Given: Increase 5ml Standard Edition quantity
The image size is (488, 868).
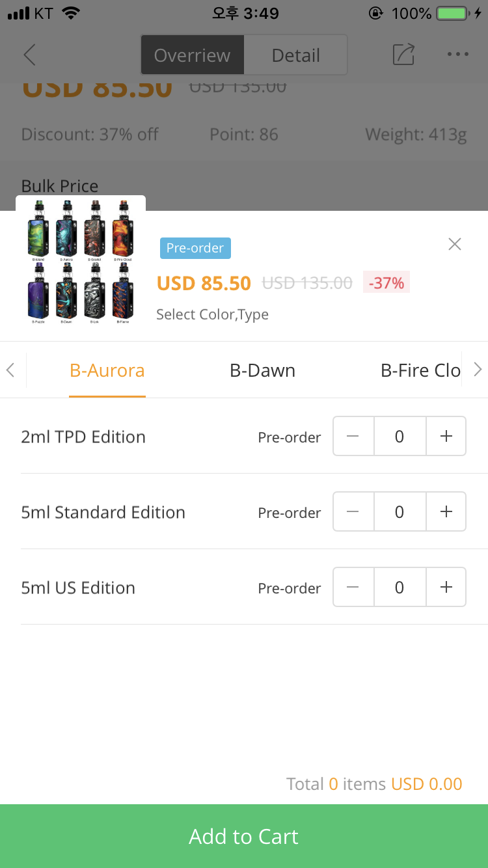Looking at the screenshot, I should pyautogui.click(x=446, y=512).
